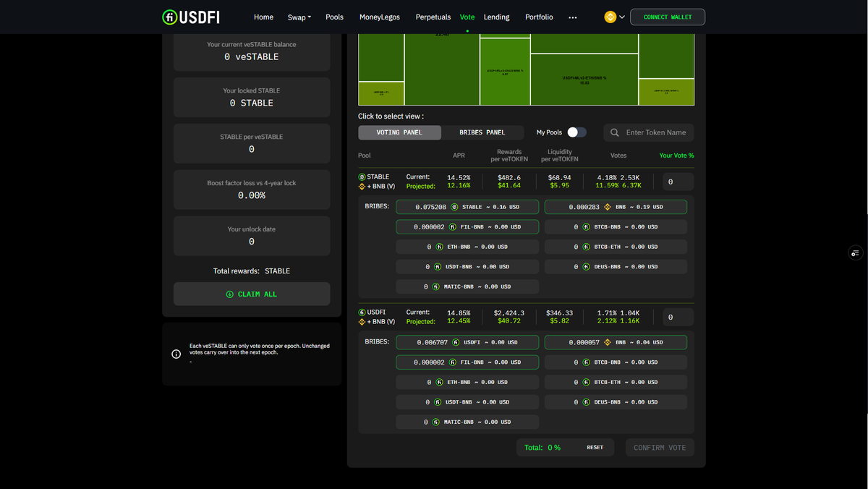The width and height of the screenshot is (868, 489).
Task: Click the DEUS-BNB bribe in USDFI pool
Action: coord(616,402)
